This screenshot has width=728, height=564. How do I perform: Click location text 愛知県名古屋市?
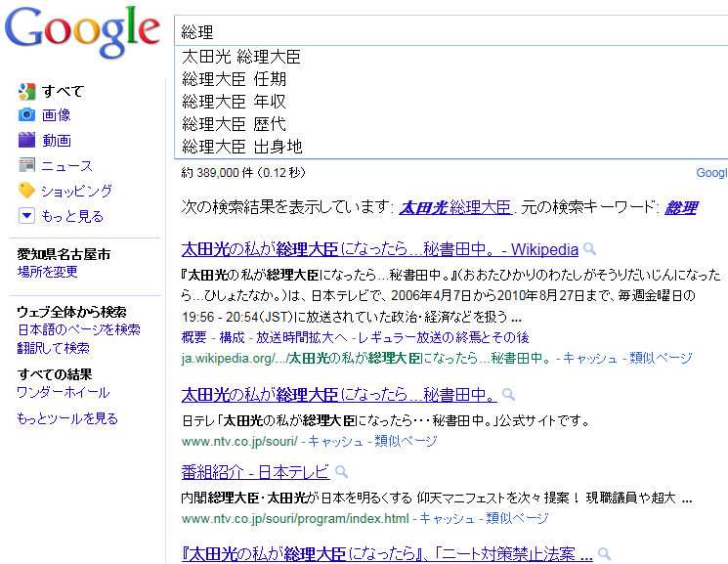click(x=64, y=254)
